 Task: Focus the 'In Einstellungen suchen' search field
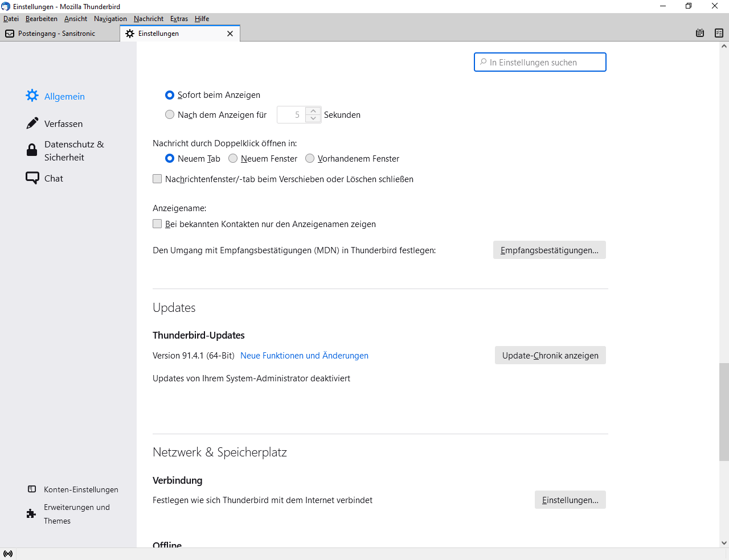click(x=540, y=62)
